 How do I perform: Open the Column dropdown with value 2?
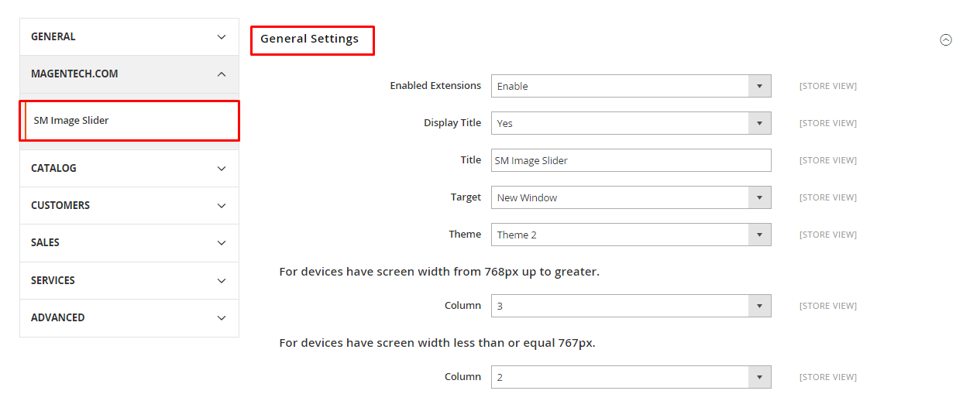[x=631, y=377]
